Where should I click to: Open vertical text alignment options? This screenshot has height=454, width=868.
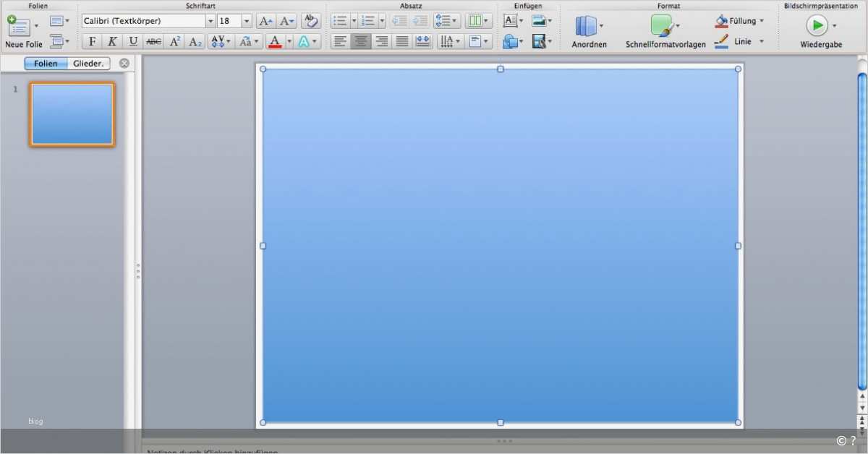(x=478, y=41)
